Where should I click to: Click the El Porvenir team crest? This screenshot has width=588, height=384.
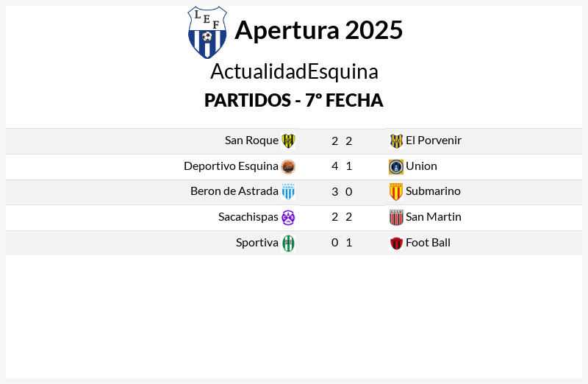[396, 141]
